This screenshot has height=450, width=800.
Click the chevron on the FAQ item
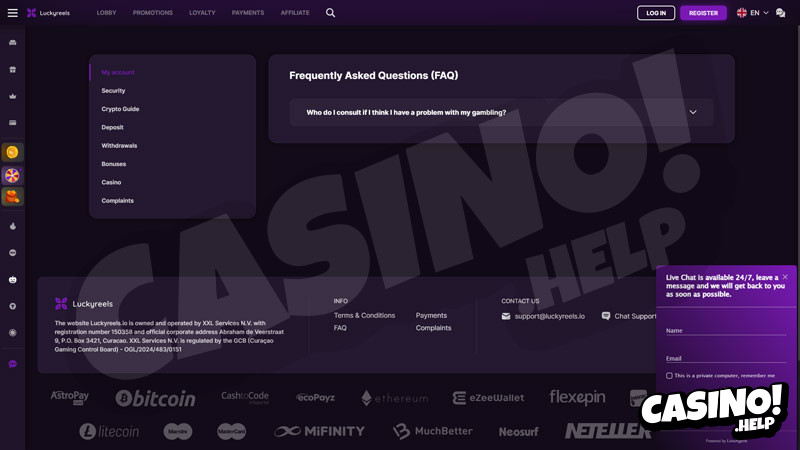[693, 112]
